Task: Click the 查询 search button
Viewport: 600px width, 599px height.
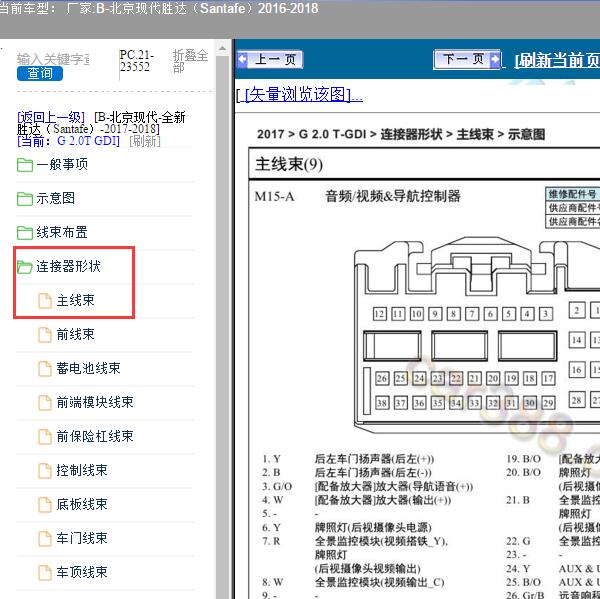Action: [x=40, y=73]
